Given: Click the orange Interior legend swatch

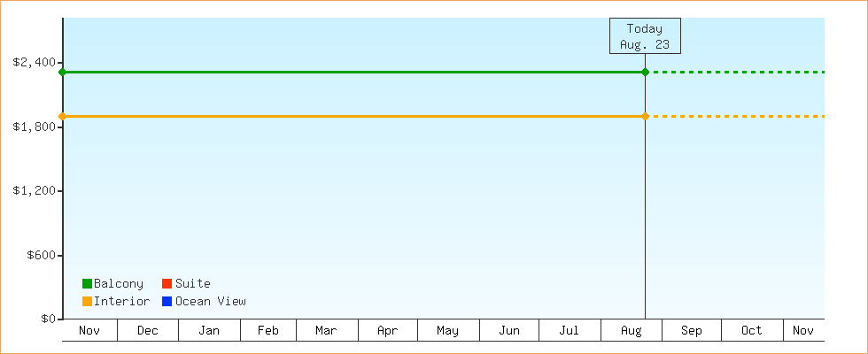Looking at the screenshot, I should (87, 302).
